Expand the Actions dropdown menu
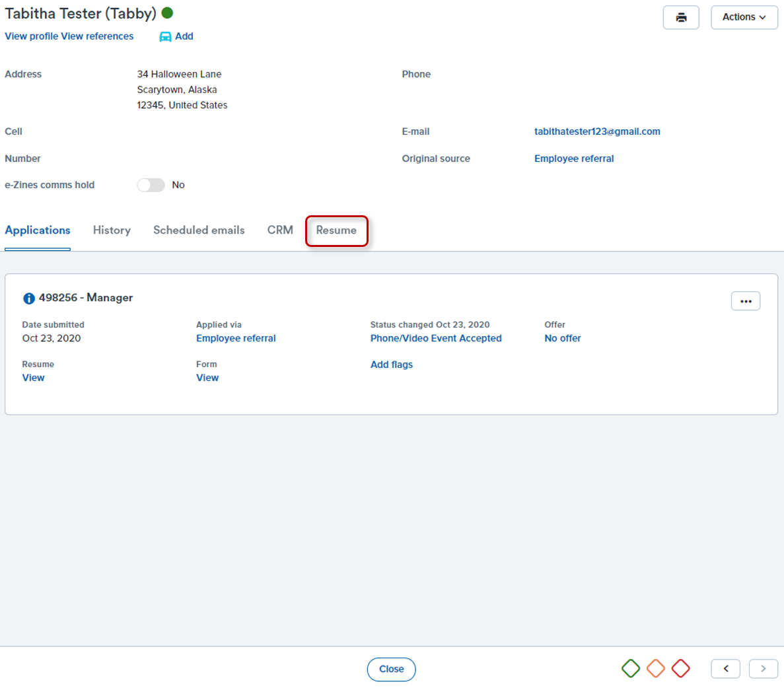Image resolution: width=784 pixels, height=688 pixels. (x=744, y=17)
